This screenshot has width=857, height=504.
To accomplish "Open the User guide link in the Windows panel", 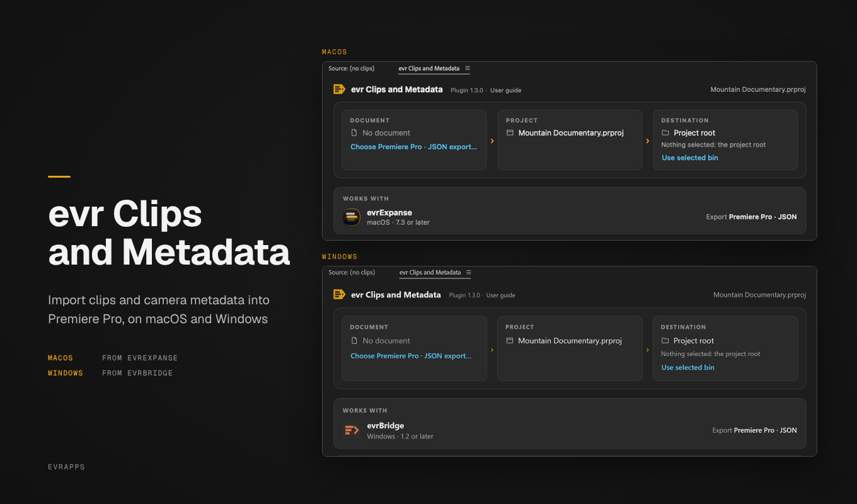I will click(501, 295).
